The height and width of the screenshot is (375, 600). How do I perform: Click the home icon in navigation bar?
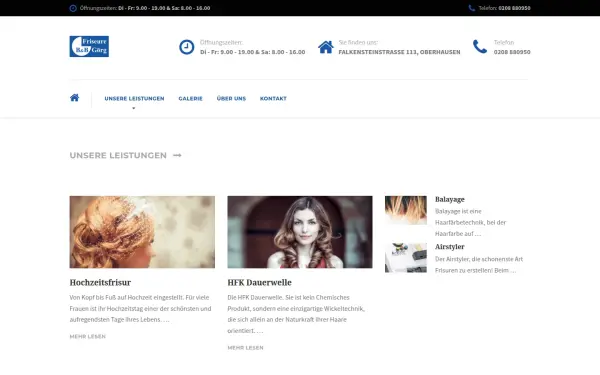(75, 98)
